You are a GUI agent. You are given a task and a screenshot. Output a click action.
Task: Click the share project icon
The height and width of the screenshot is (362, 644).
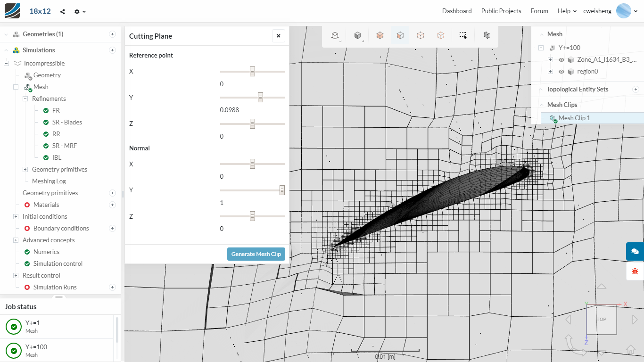(63, 11)
